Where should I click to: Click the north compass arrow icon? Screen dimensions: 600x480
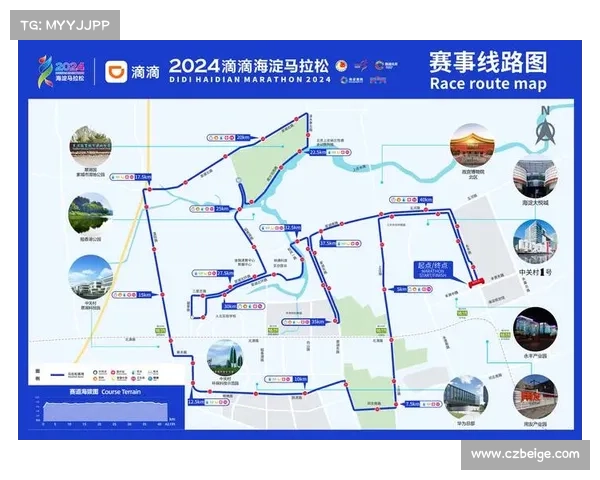pos(545,128)
